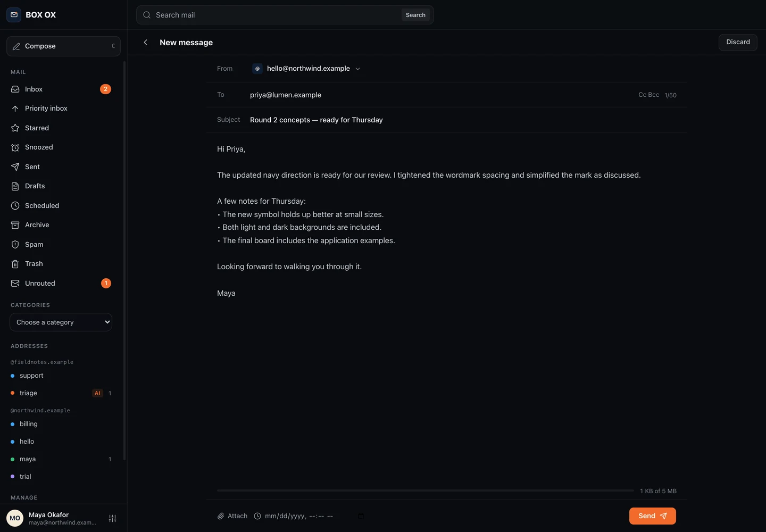766x532 pixels.
Task: Click the Inbox unread count badge
Action: 106,89
